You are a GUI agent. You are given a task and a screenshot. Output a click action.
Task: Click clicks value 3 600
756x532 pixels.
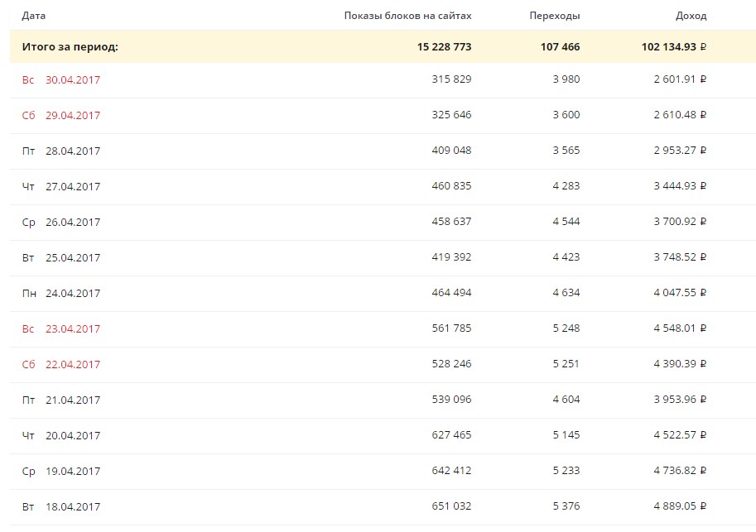tap(566, 115)
